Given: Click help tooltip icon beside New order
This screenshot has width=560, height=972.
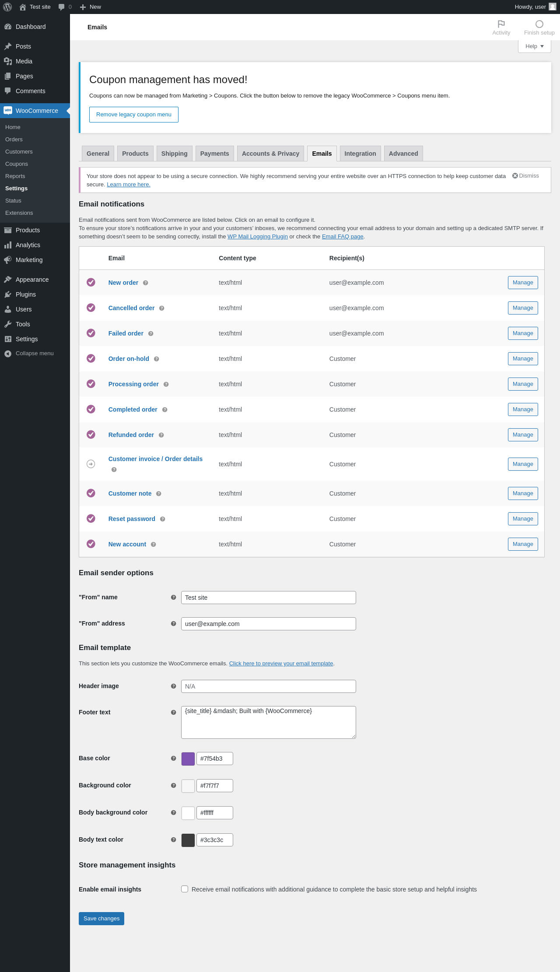Looking at the screenshot, I should point(146,283).
